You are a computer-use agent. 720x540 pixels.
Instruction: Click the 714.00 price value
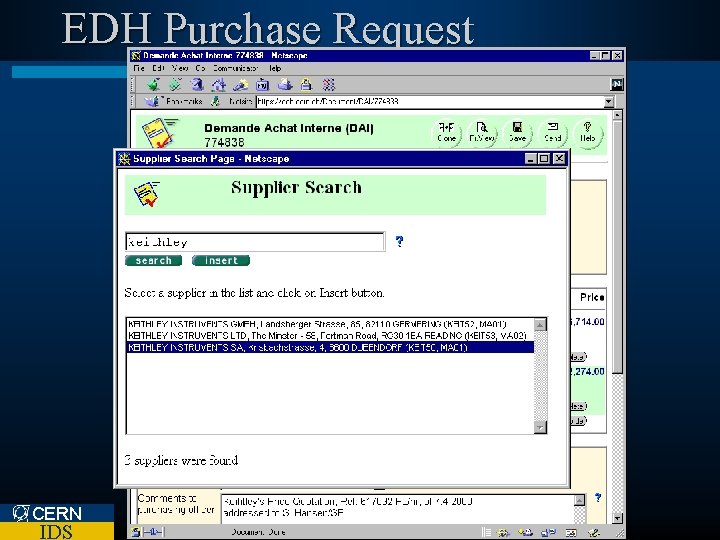click(587, 321)
